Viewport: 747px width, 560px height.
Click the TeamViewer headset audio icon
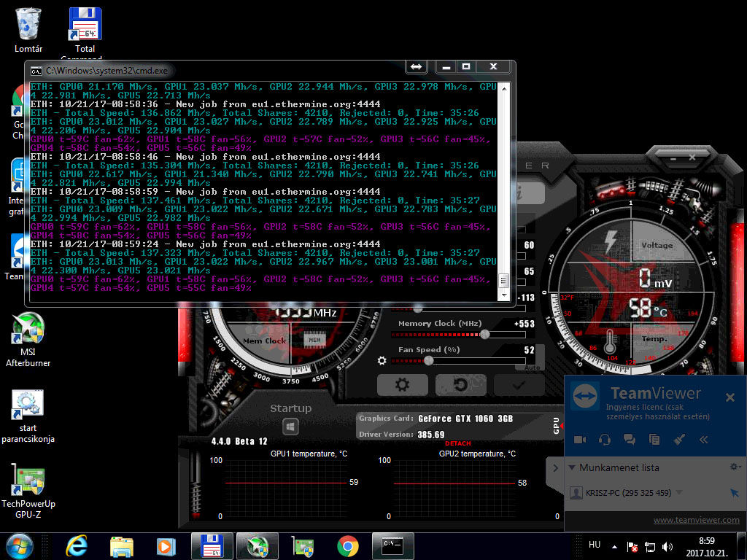605,440
